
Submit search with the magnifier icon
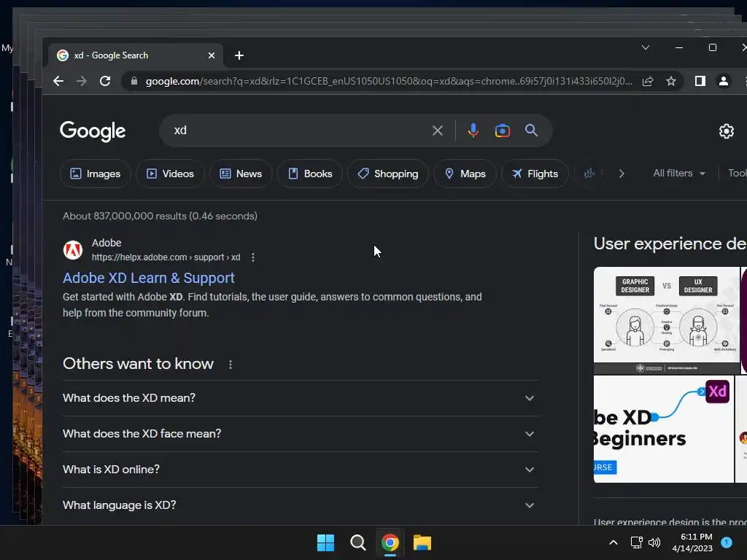[x=531, y=131]
